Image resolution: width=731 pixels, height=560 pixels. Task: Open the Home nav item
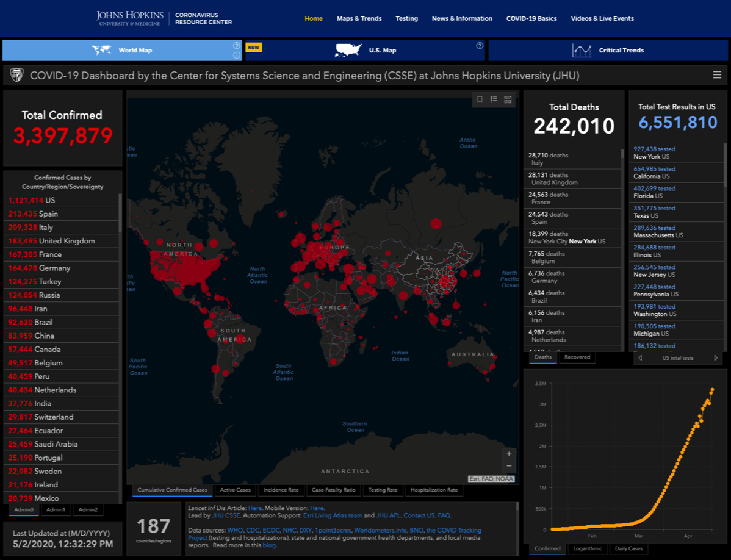314,19
